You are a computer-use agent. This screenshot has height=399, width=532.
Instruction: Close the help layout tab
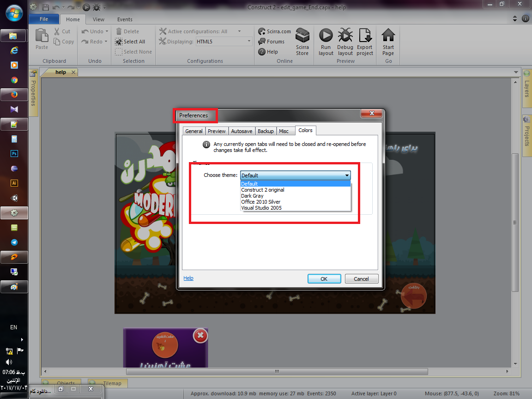click(73, 72)
